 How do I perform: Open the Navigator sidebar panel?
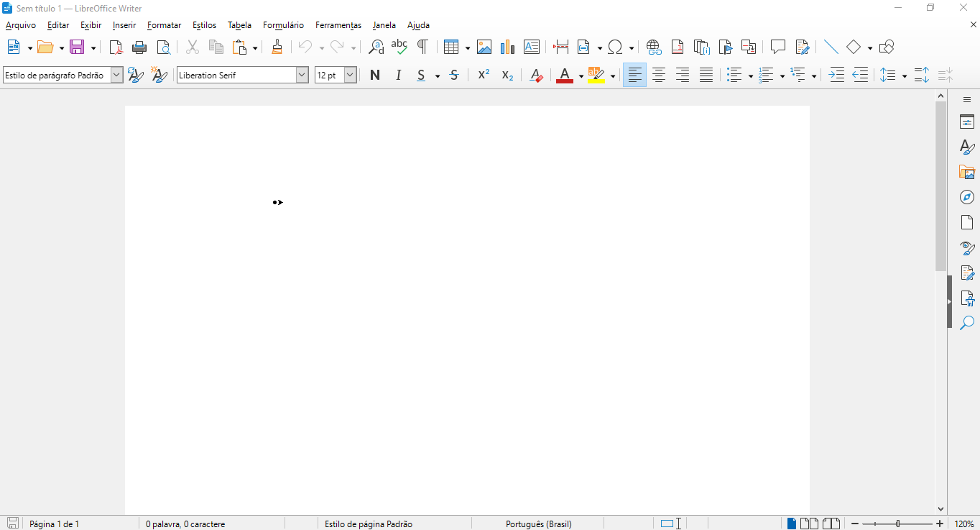(967, 197)
